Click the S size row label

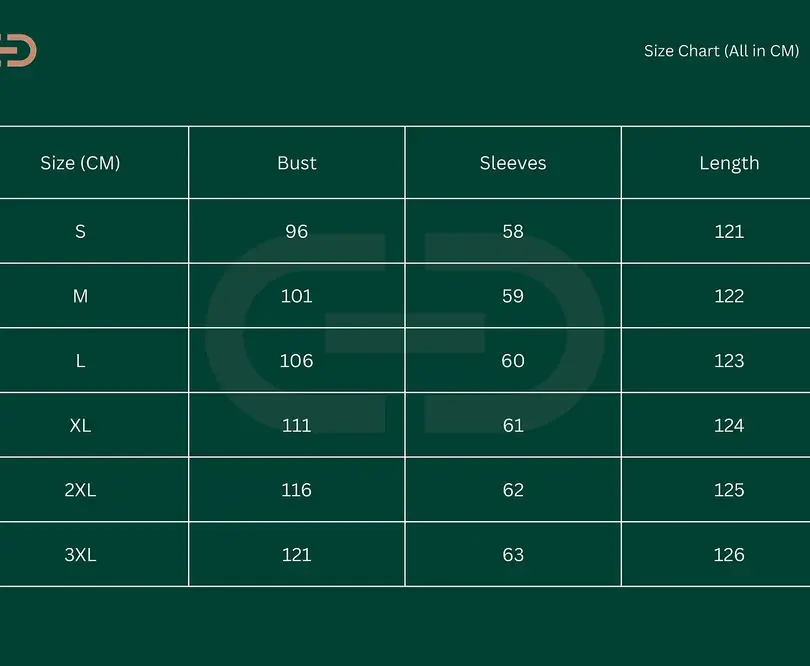click(x=80, y=231)
